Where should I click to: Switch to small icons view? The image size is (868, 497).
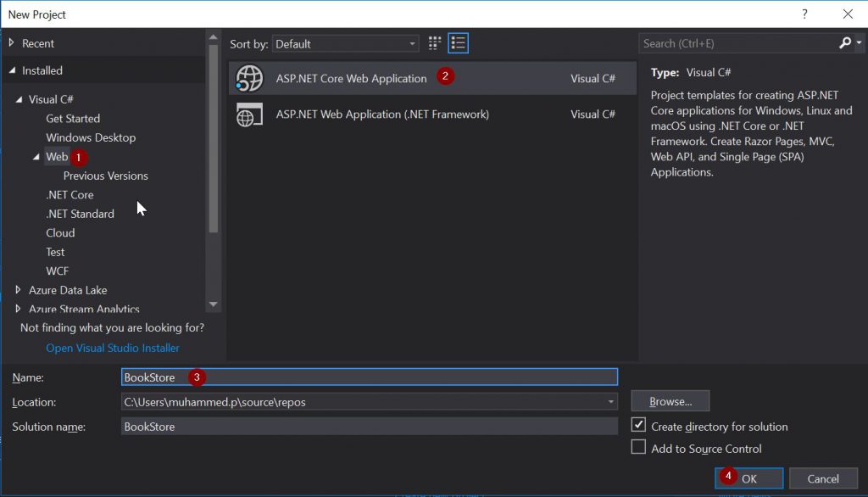(x=435, y=43)
